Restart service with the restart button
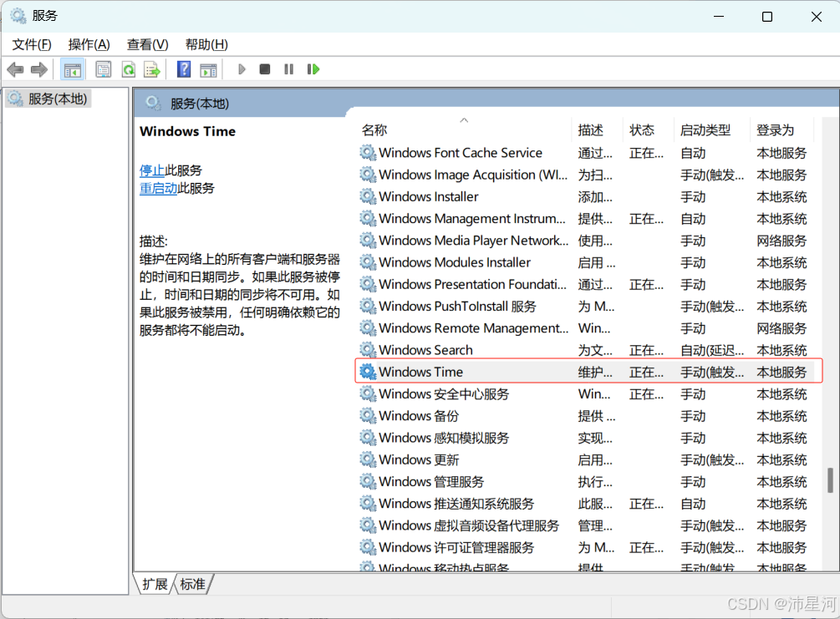The height and width of the screenshot is (619, 840). pyautogui.click(x=313, y=69)
